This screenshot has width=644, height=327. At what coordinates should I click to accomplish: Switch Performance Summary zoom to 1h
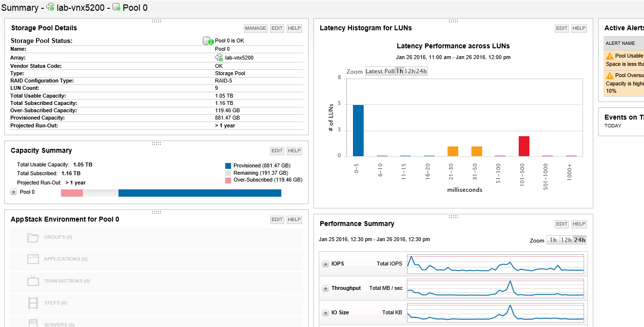553,240
